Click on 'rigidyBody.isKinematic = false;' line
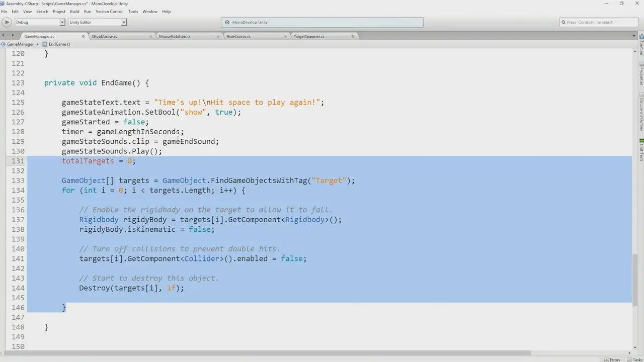 pyautogui.click(x=147, y=230)
